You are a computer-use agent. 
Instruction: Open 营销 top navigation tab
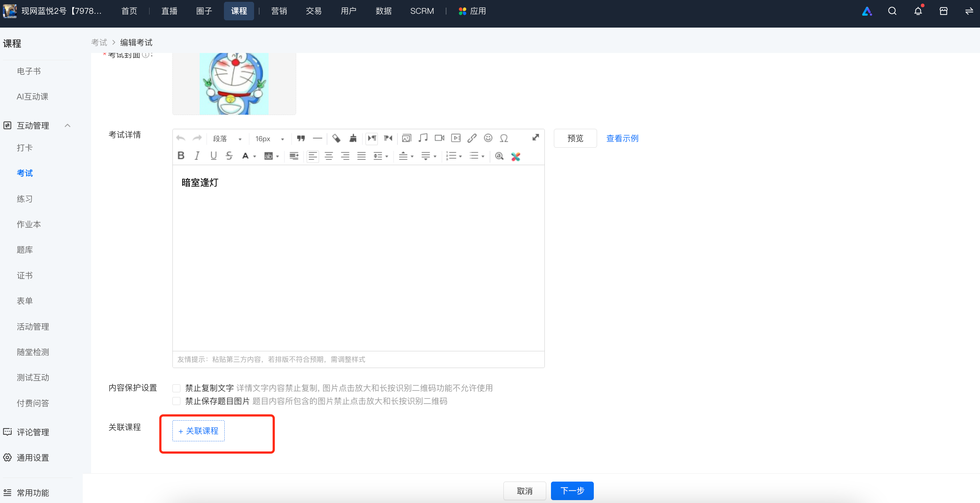pyautogui.click(x=279, y=11)
